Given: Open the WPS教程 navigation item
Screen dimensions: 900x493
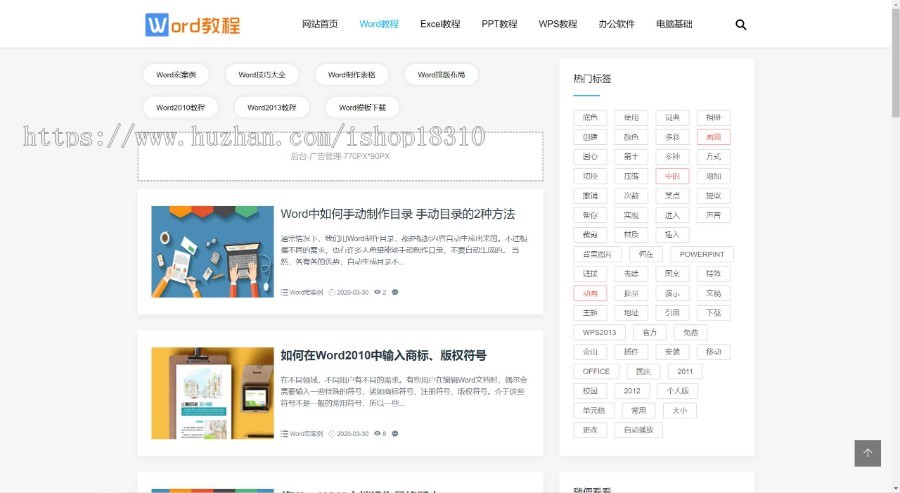Looking at the screenshot, I should coord(557,24).
